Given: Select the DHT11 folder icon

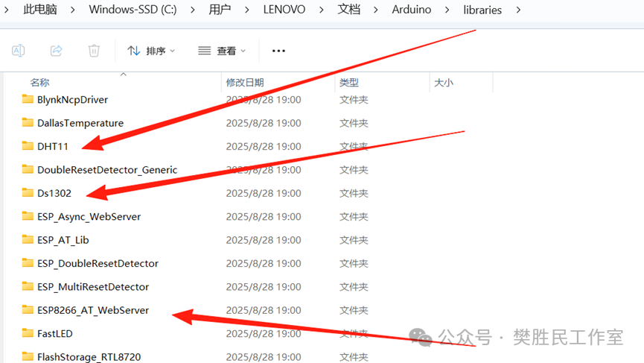Looking at the screenshot, I should point(28,146).
